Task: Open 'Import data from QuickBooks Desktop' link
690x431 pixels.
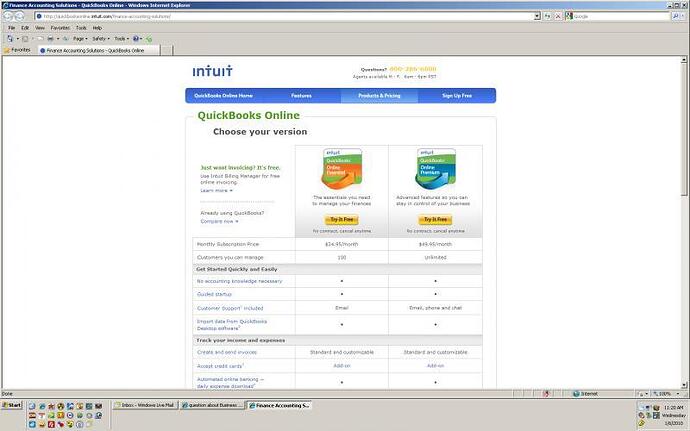Action: click(x=232, y=325)
